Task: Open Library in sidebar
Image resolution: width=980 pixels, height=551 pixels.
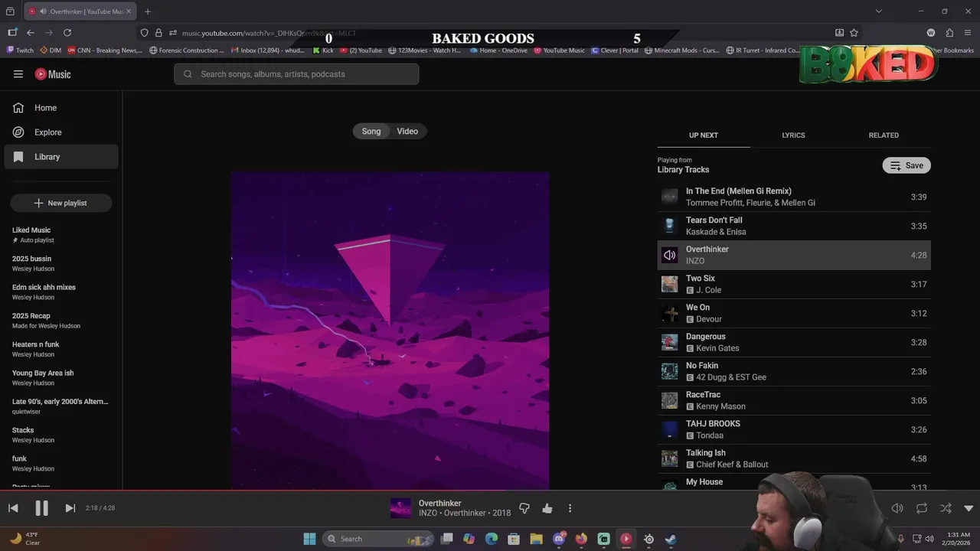Action: tap(61, 157)
